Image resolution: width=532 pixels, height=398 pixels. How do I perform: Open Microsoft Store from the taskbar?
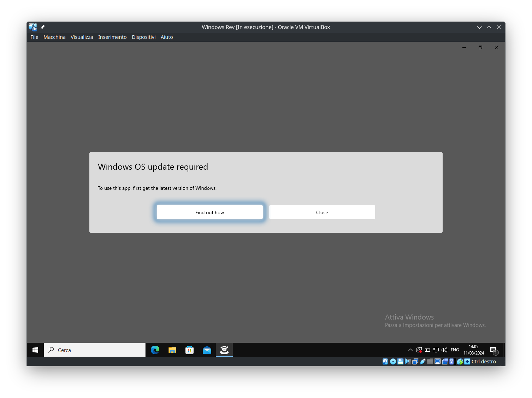click(x=190, y=350)
